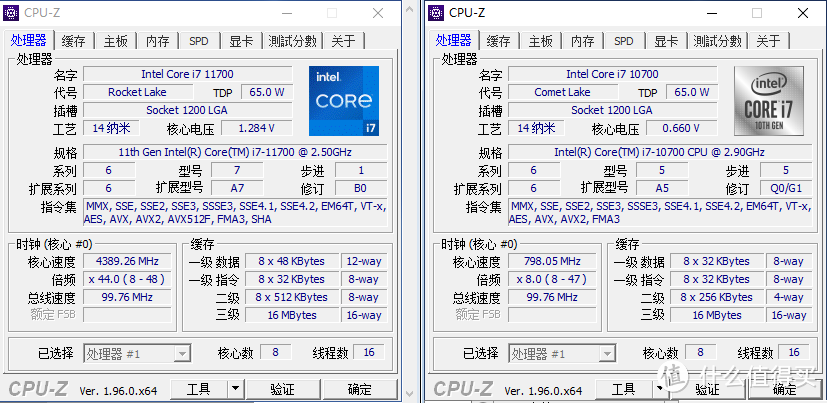Click the 12-way L1 data associativity value
The width and height of the screenshot is (827, 403).
[x=364, y=261]
